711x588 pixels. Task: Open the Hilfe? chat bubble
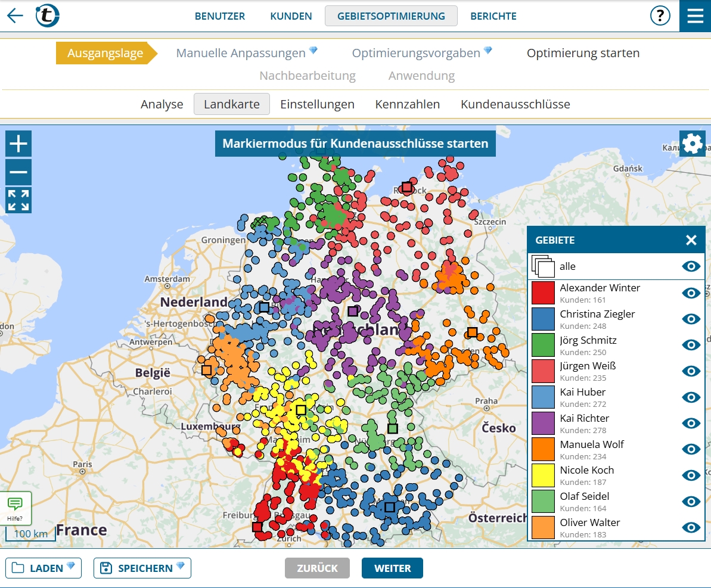[15, 508]
